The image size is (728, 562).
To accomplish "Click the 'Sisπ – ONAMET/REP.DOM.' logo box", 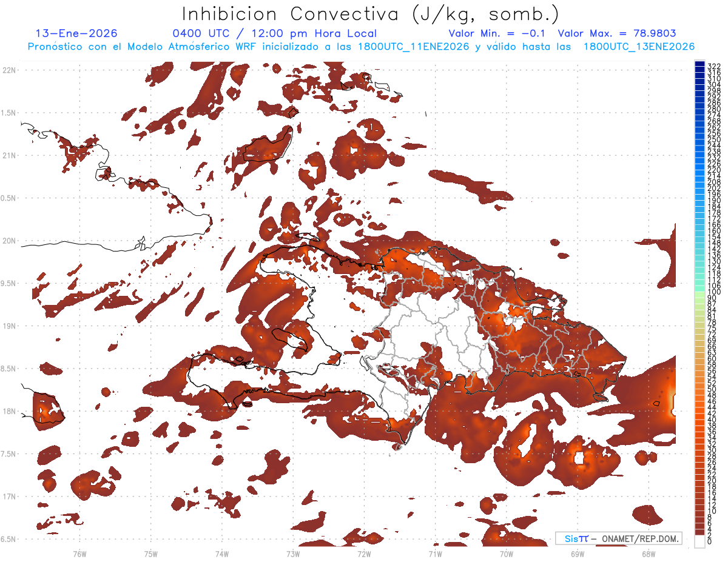I will point(619,538).
